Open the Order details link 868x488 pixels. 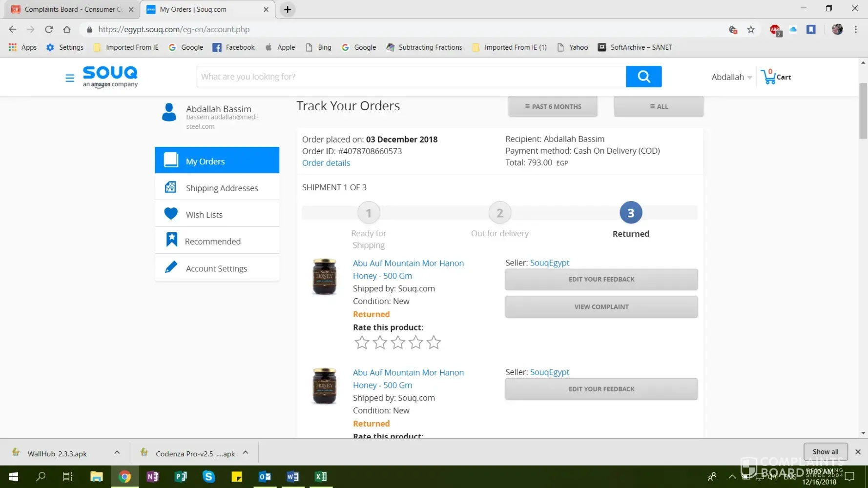coord(326,163)
